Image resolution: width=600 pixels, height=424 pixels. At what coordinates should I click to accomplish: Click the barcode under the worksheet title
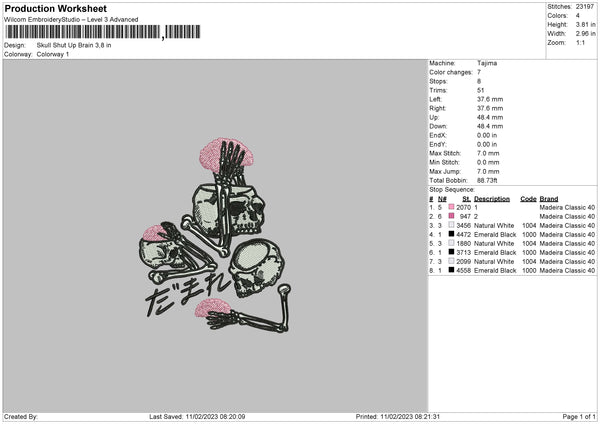click(103, 32)
